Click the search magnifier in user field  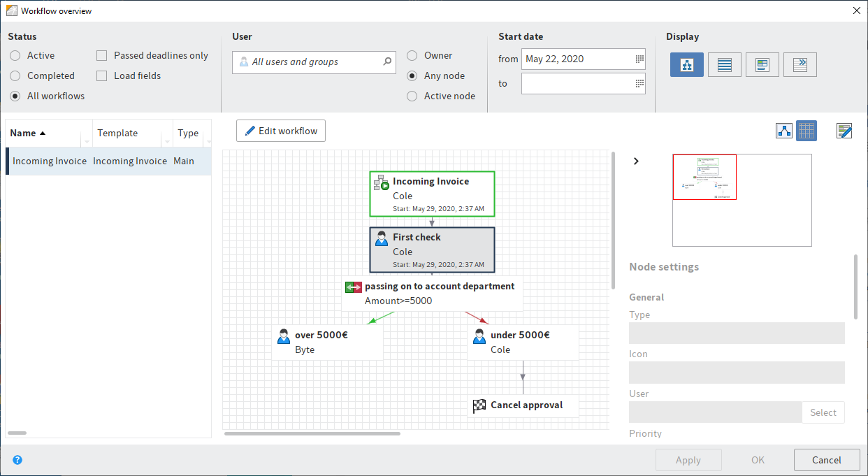387,62
